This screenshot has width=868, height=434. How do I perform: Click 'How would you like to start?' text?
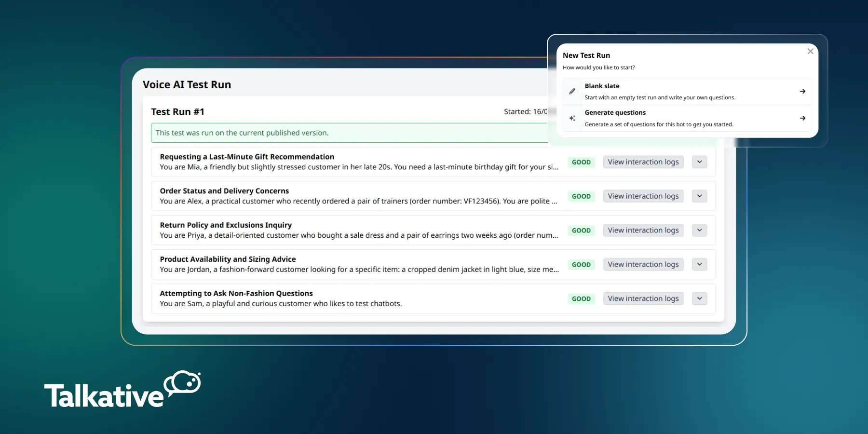[x=598, y=68]
